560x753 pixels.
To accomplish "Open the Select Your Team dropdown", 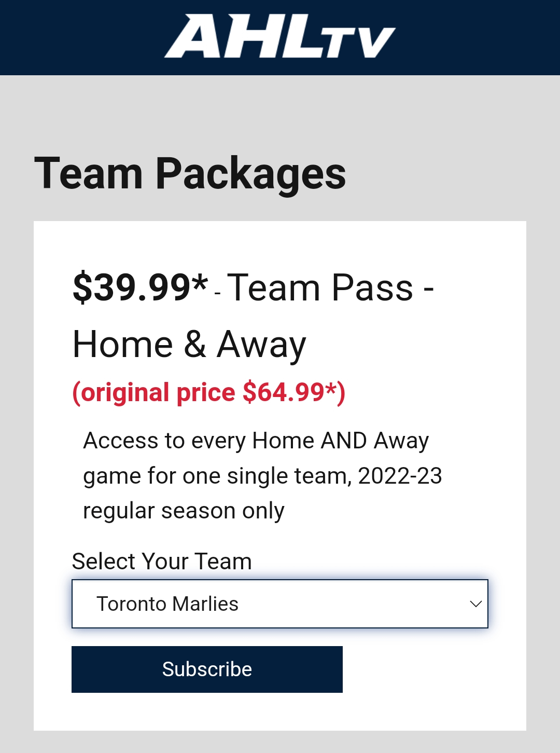I will pyautogui.click(x=280, y=604).
